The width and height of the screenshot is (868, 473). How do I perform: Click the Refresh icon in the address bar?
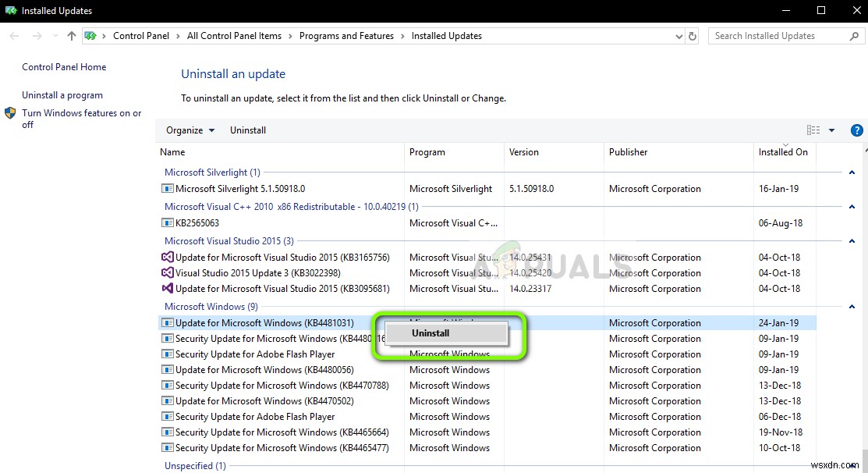point(693,36)
